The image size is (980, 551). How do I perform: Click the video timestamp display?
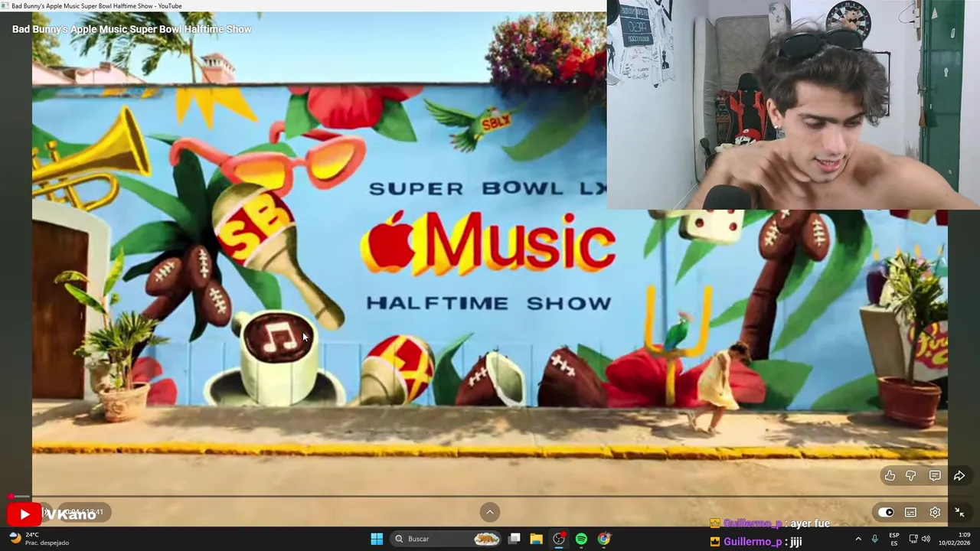pyautogui.click(x=85, y=512)
